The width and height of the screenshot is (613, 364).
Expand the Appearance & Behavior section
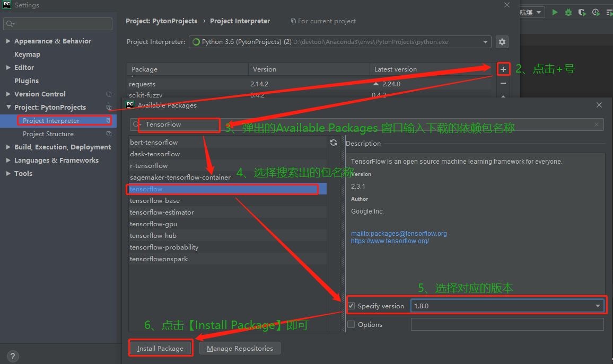8,41
